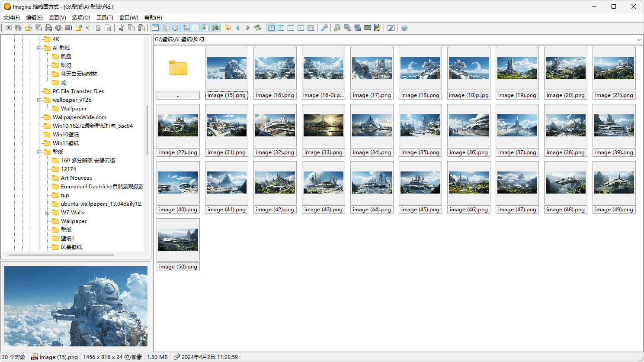Open the 文件(F) menu
The height and width of the screenshot is (362, 644).
coord(12,18)
